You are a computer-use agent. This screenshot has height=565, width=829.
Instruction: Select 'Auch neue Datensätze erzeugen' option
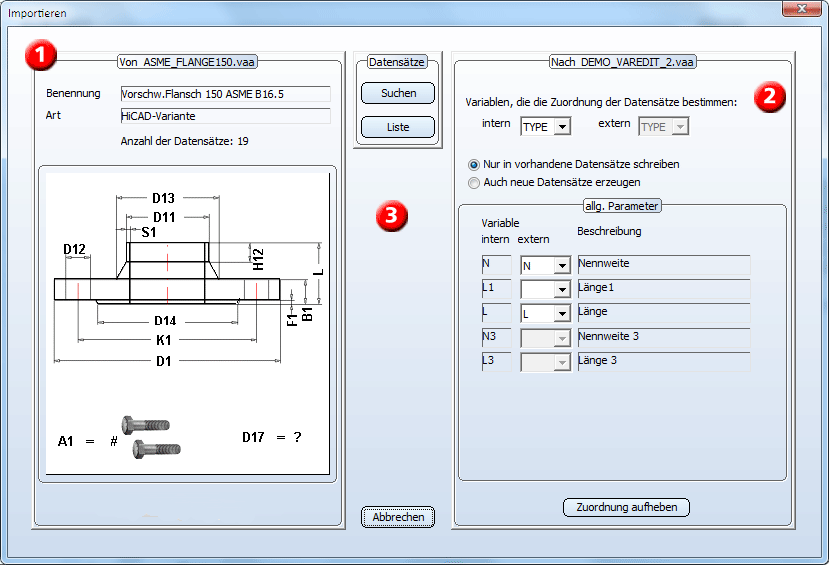tap(474, 183)
